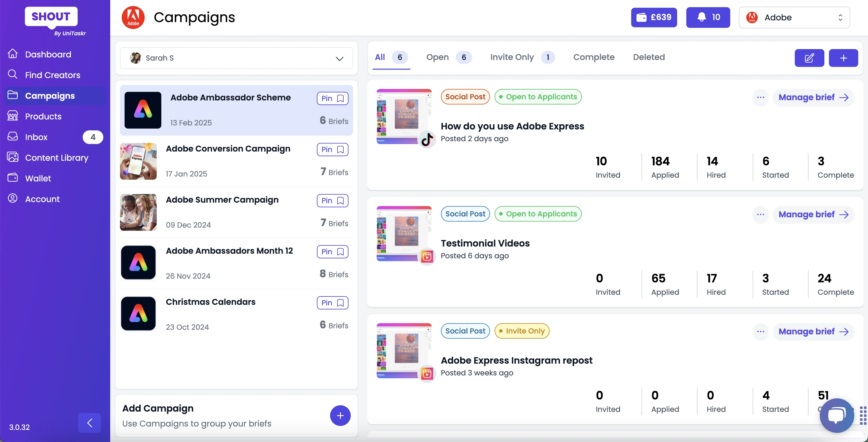
Task: Open more options for Testimonial Videos brief
Action: click(x=760, y=214)
